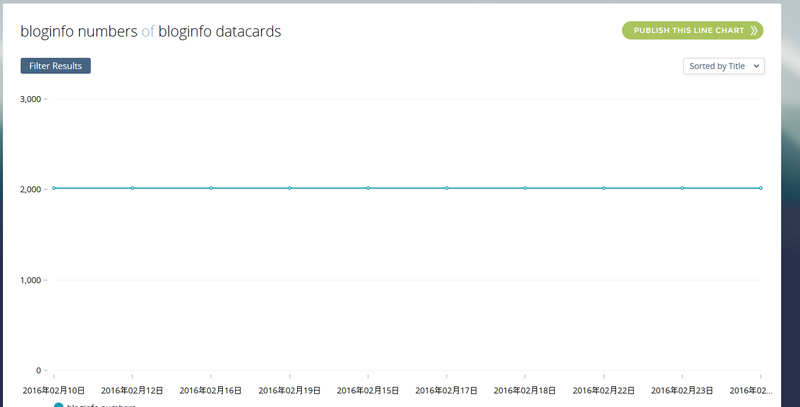The image size is (800, 407).
Task: Select data point above 2016年02月16日
Action: pos(211,188)
